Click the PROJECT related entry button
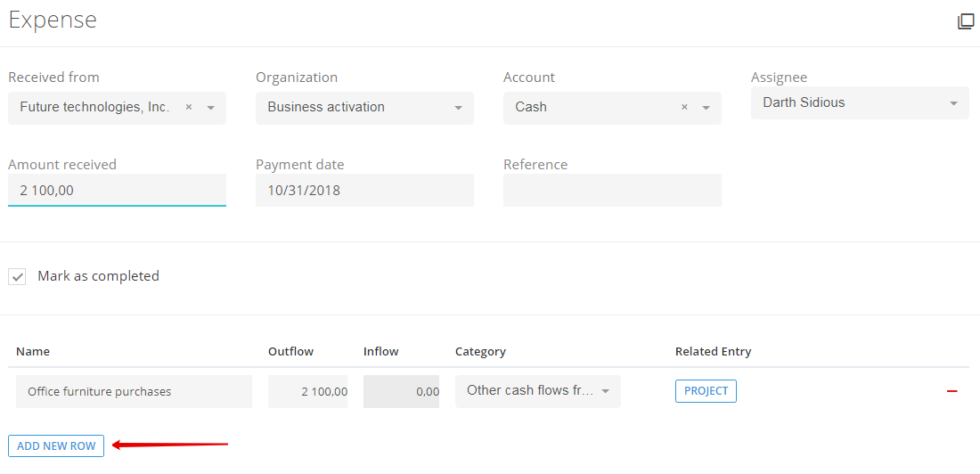 (706, 391)
